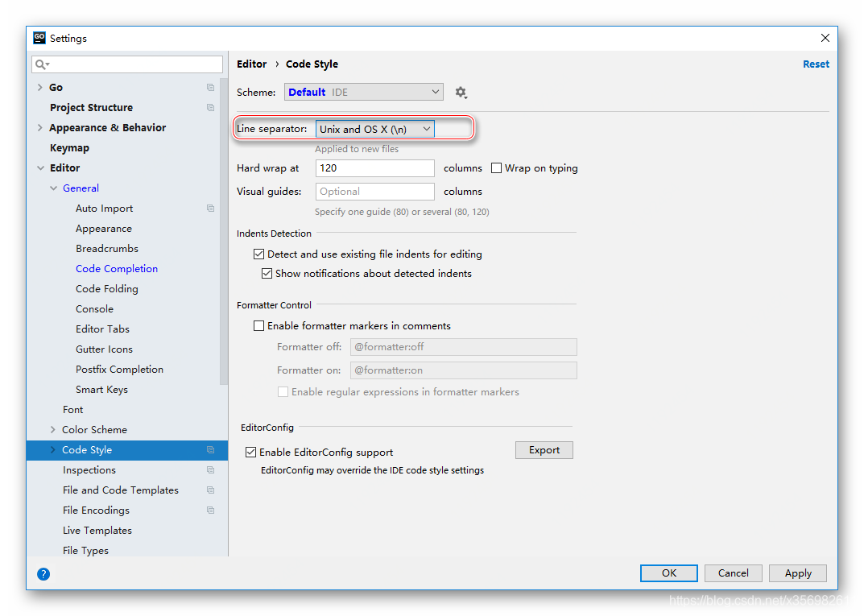Open Postfix Completion settings
The height and width of the screenshot is (616, 864).
point(119,369)
